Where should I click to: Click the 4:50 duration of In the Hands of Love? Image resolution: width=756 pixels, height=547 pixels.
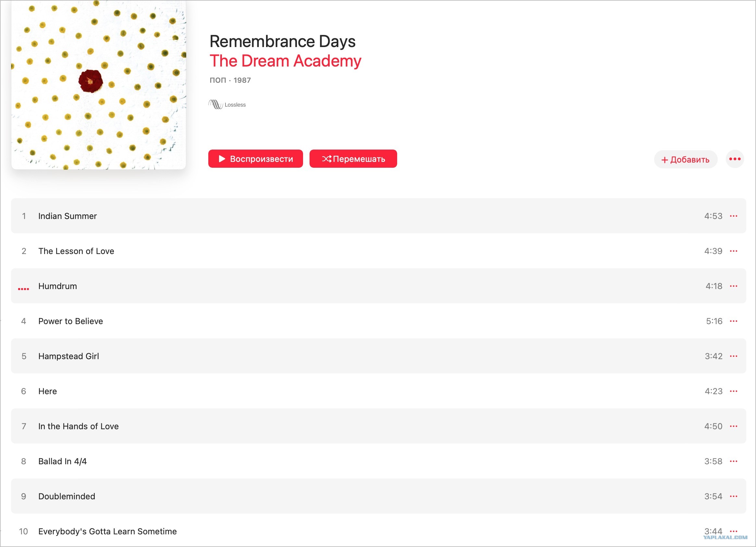713,426
